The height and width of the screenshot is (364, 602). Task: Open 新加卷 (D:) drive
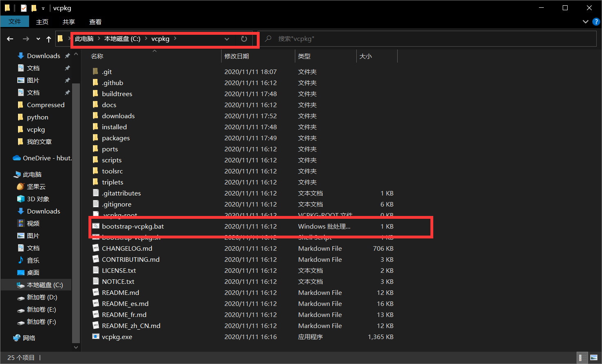[42, 297]
